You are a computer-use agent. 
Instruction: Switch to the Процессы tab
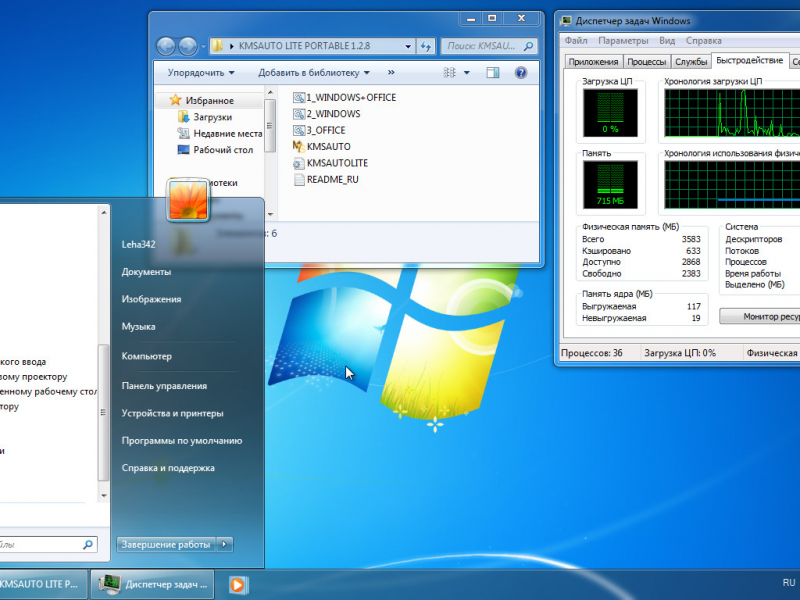646,62
